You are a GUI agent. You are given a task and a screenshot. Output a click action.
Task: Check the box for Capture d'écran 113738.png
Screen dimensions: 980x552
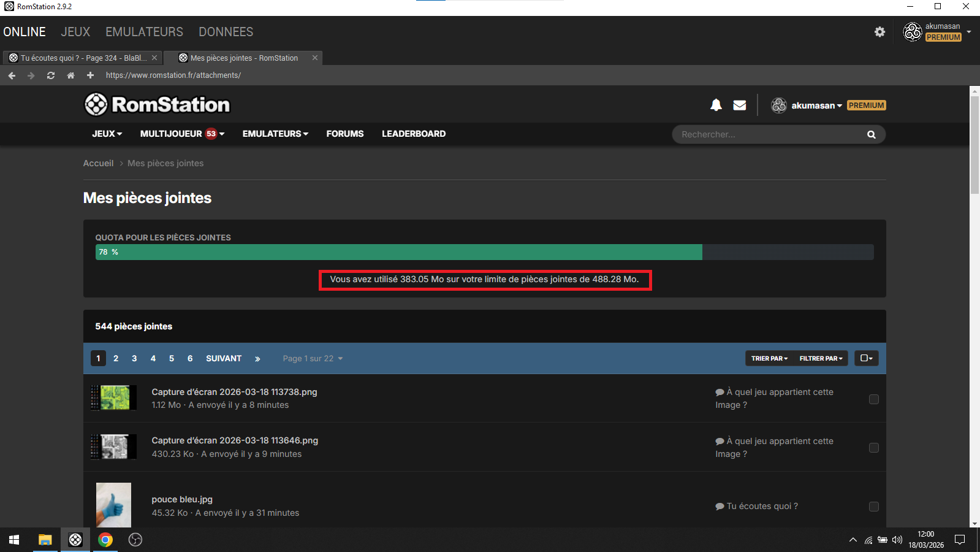click(873, 399)
